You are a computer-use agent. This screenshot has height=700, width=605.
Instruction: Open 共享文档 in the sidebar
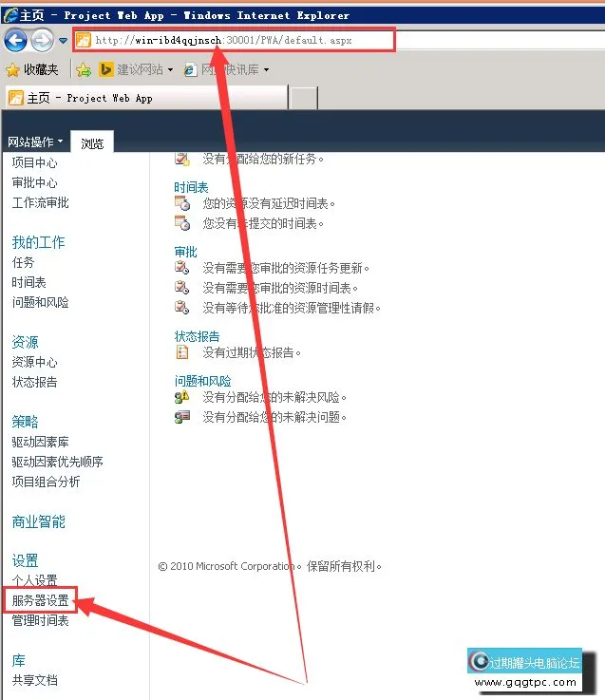click(34, 680)
